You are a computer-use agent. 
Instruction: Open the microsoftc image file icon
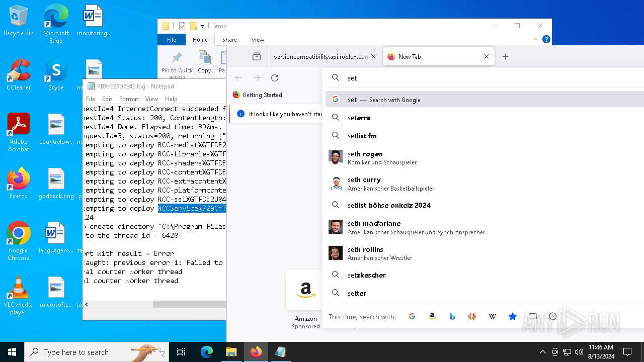56,292
